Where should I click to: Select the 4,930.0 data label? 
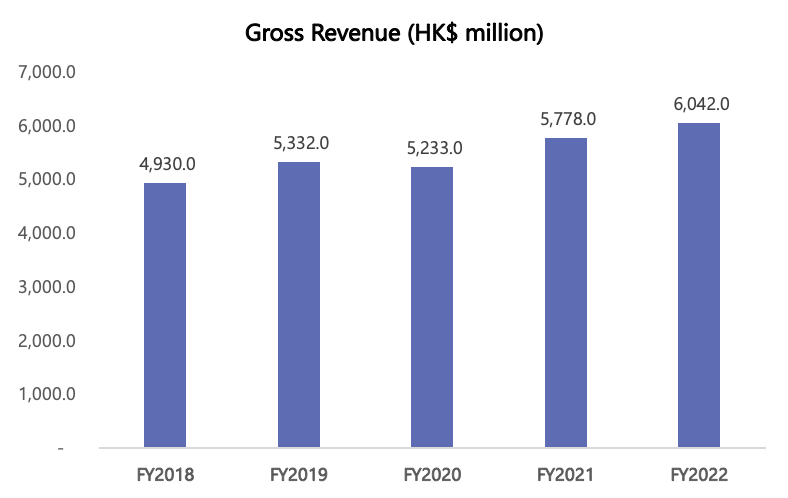pyautogui.click(x=167, y=164)
